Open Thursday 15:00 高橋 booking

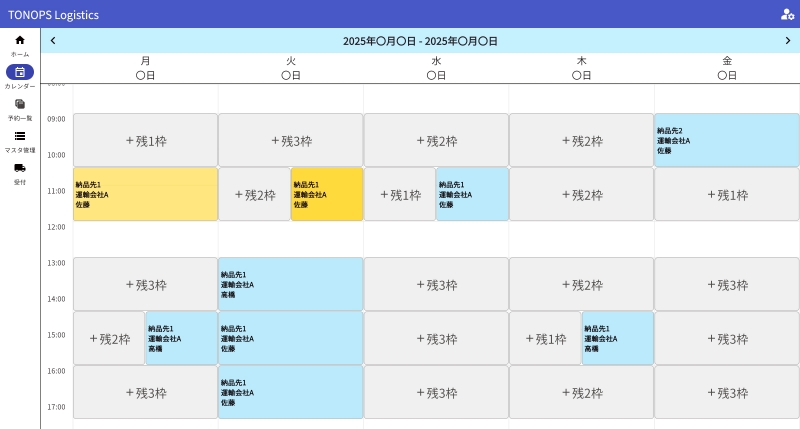click(617, 338)
